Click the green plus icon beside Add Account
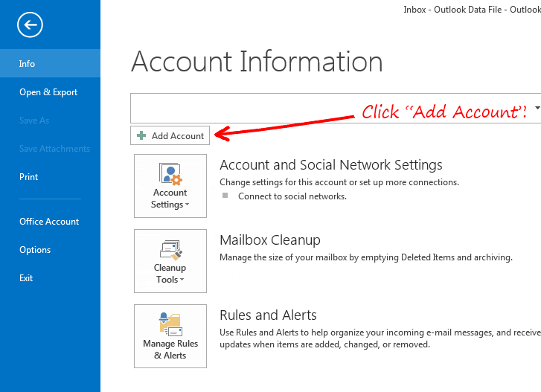The width and height of the screenshot is (541, 392). [x=141, y=136]
